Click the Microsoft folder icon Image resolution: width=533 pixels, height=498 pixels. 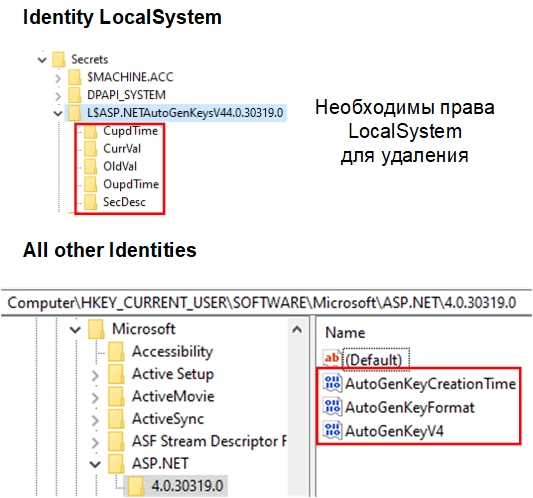pyautogui.click(x=96, y=329)
